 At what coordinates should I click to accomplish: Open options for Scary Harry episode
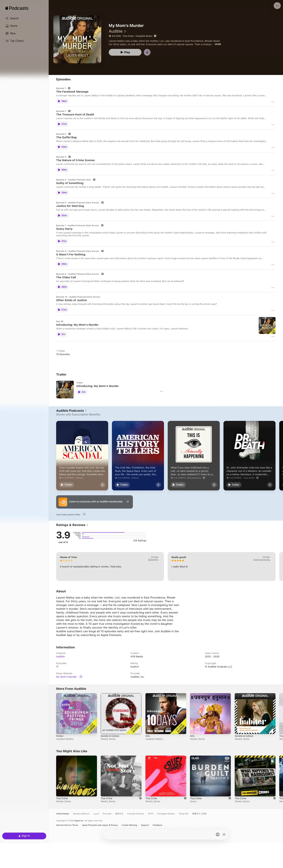(x=273, y=242)
